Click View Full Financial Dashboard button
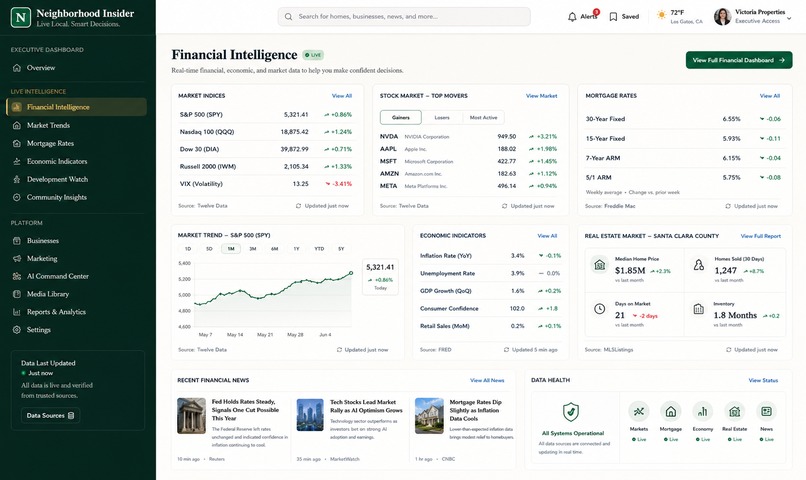The width and height of the screenshot is (806, 480). pyautogui.click(x=739, y=60)
